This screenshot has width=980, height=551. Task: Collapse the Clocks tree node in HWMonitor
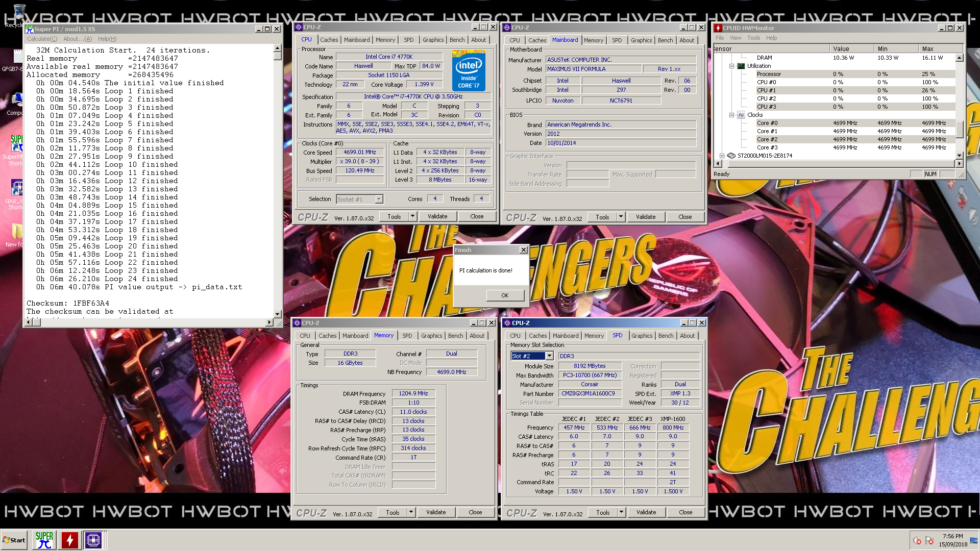point(731,115)
